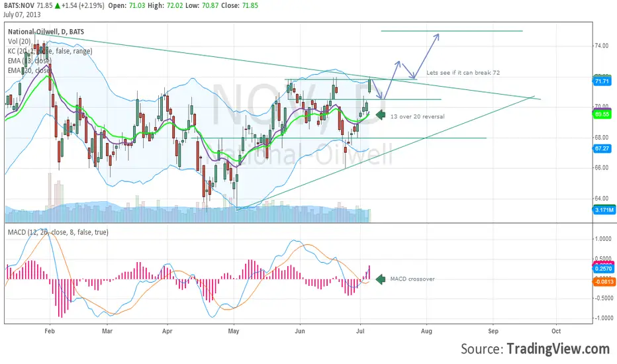Select the 'July 07, 2013' date text

[22, 15]
